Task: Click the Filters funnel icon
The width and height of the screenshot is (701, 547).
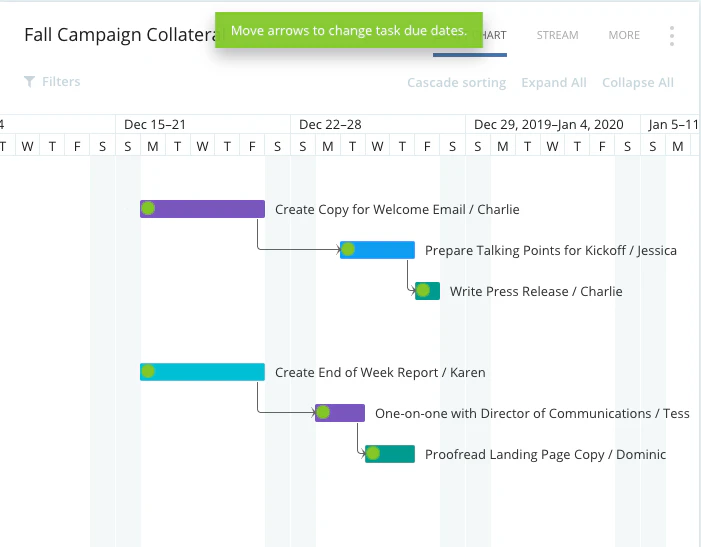Action: [30, 82]
